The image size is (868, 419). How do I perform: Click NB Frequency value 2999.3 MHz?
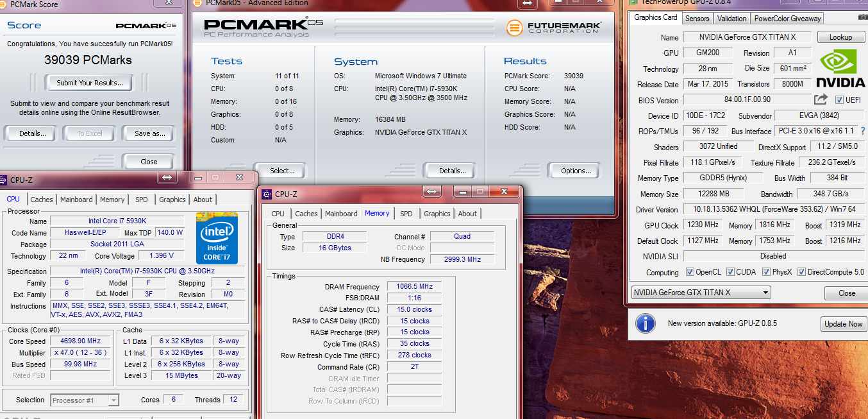click(x=462, y=259)
